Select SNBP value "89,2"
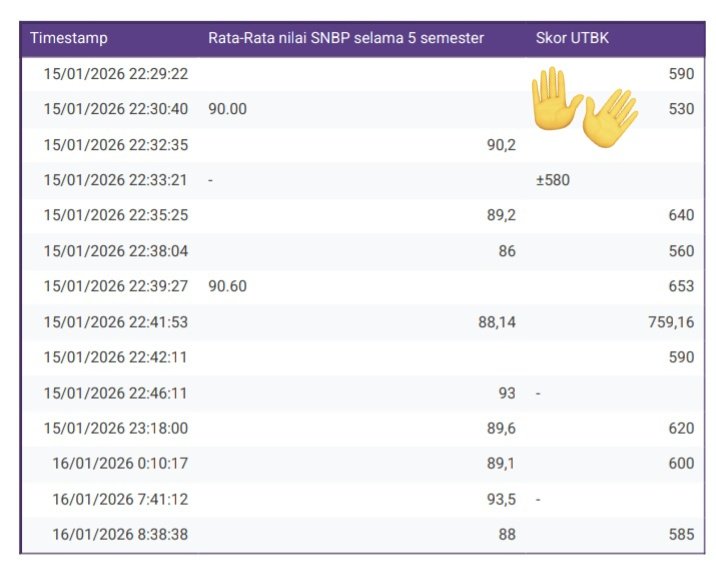Viewport: 716px width, 579px height. [501, 215]
